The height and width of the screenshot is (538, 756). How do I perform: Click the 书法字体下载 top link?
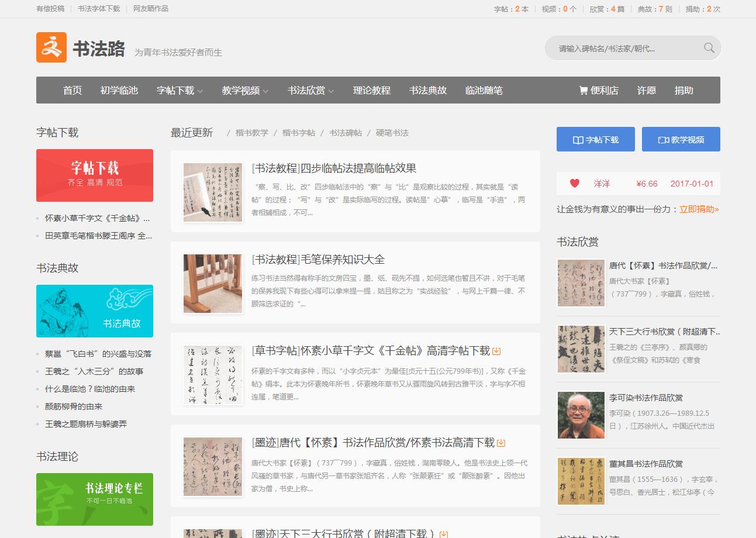(99, 9)
